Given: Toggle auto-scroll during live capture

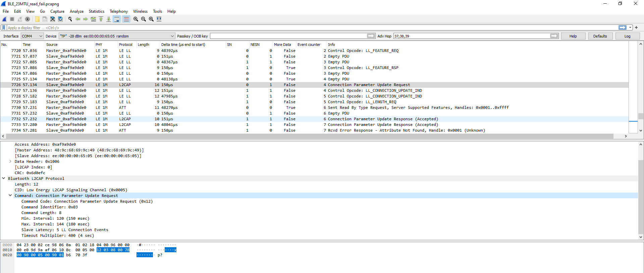Looking at the screenshot, I should pyautogui.click(x=117, y=19).
